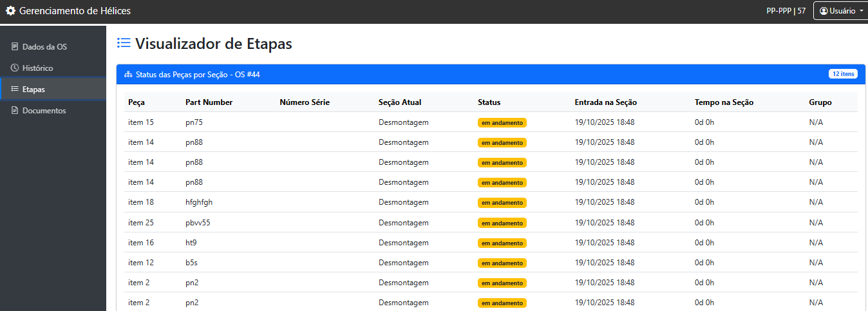Select the Etapas sidebar menu item
This screenshot has height=311, width=868.
53,89
